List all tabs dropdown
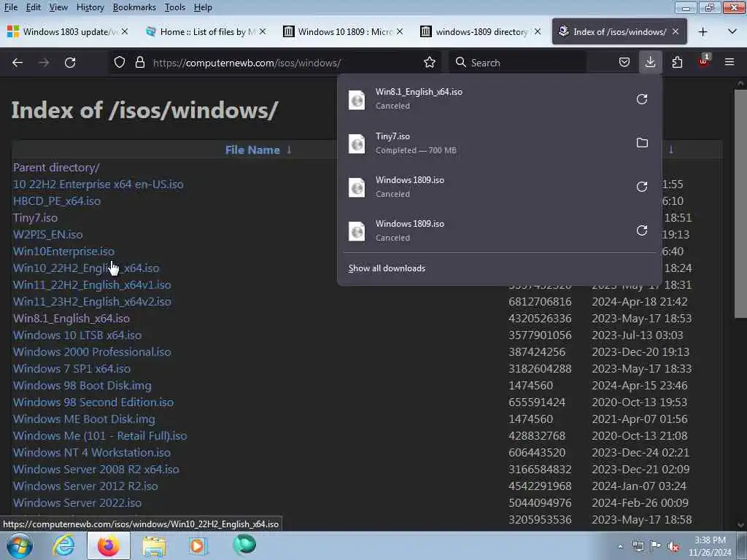This screenshot has width=747, height=560. (x=732, y=32)
